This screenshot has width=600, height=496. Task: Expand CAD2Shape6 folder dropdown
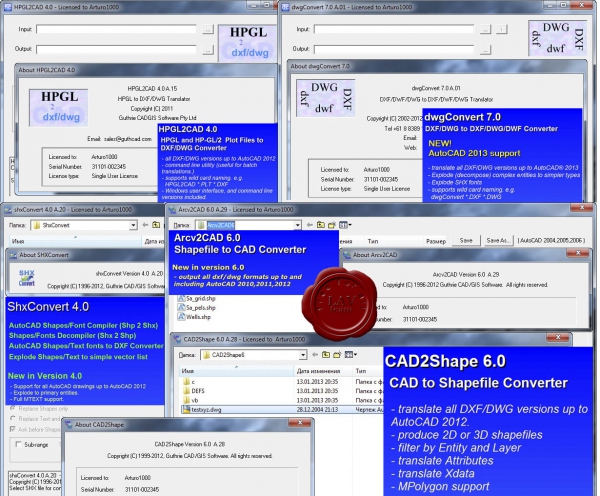tap(303, 355)
